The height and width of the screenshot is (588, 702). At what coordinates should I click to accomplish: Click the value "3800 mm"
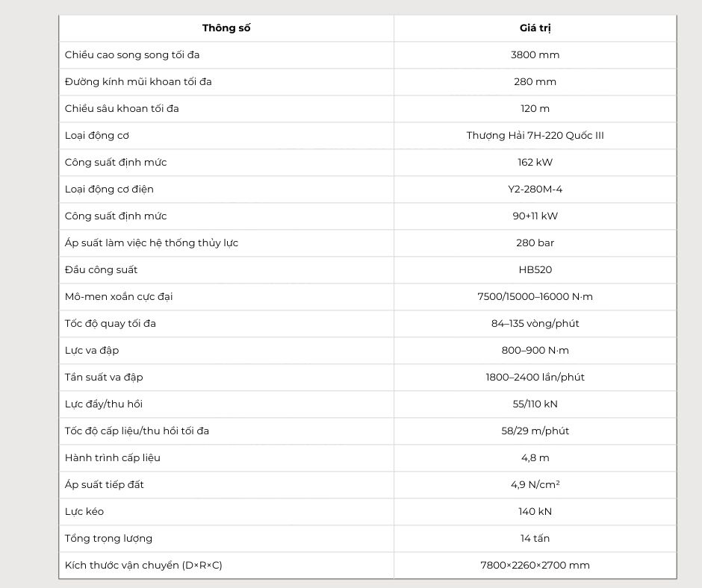click(535, 55)
